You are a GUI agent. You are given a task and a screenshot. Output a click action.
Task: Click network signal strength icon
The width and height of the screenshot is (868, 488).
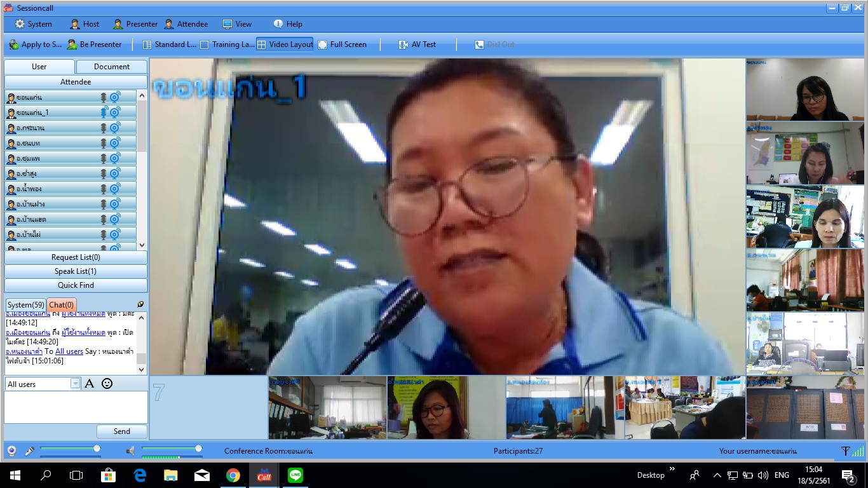point(858,451)
